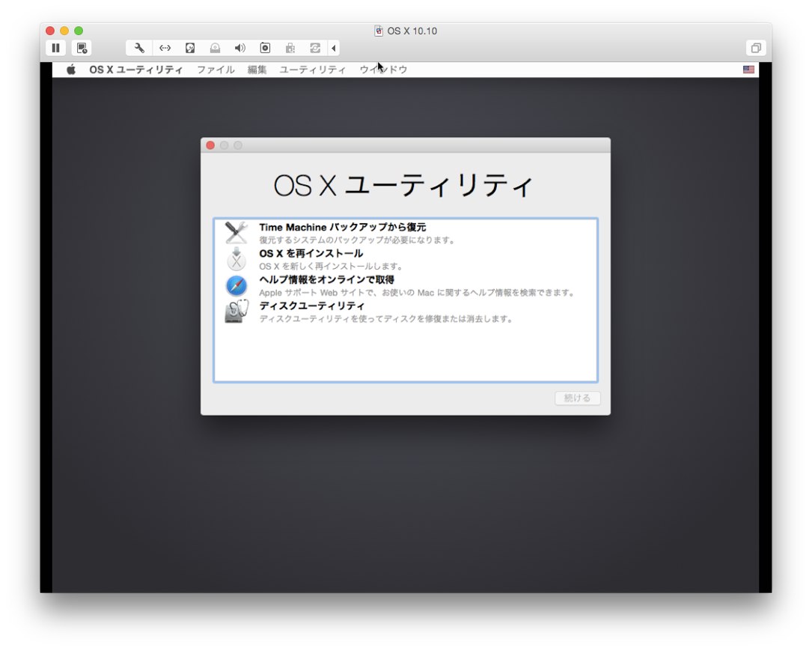Click the Time Machine tools icon
This screenshot has width=812, height=650.
236,233
